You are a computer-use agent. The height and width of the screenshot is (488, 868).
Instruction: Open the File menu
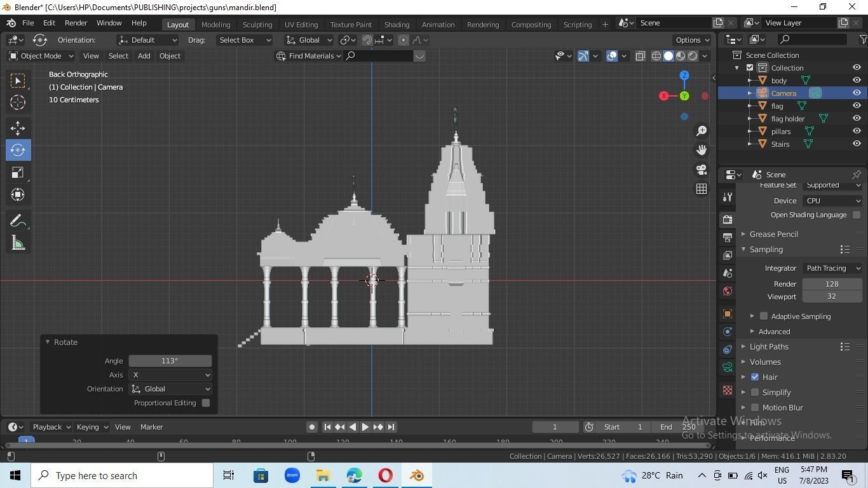pos(28,23)
